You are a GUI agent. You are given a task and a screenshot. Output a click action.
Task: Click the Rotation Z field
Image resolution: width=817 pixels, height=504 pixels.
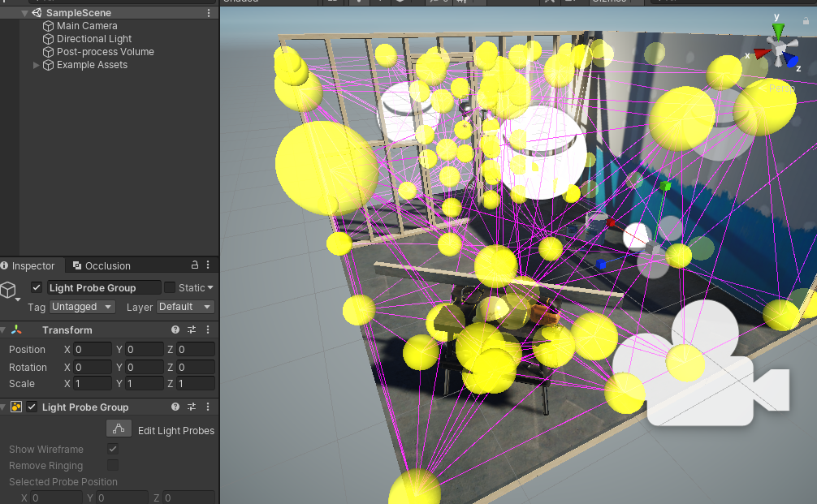click(x=196, y=367)
